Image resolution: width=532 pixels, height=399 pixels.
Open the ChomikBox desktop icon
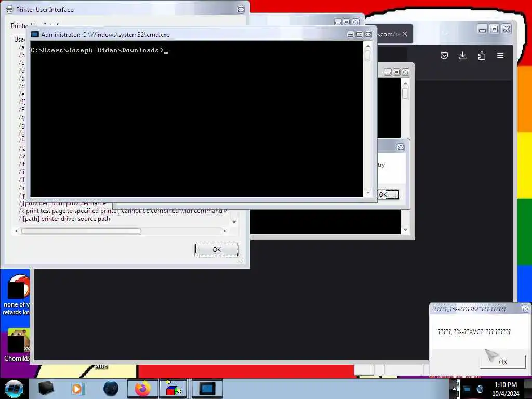coord(16,345)
